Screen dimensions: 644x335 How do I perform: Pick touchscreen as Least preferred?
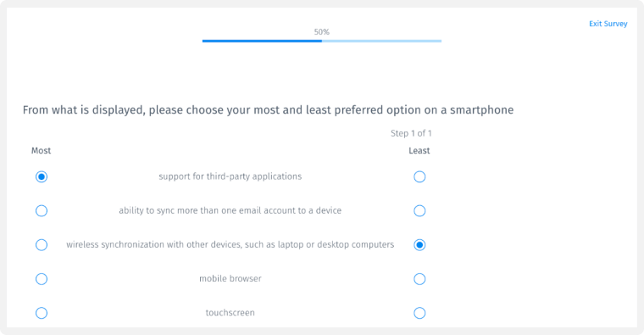(x=419, y=313)
